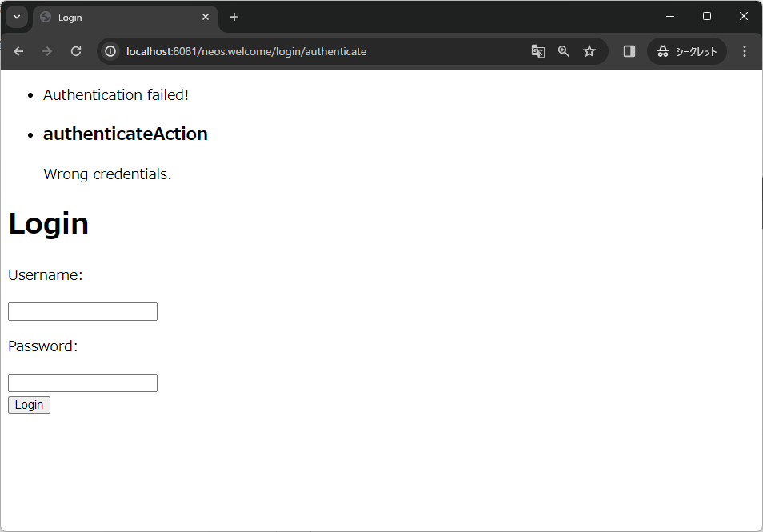The image size is (763, 532).
Task: Toggle the browser side panel
Action: [629, 51]
